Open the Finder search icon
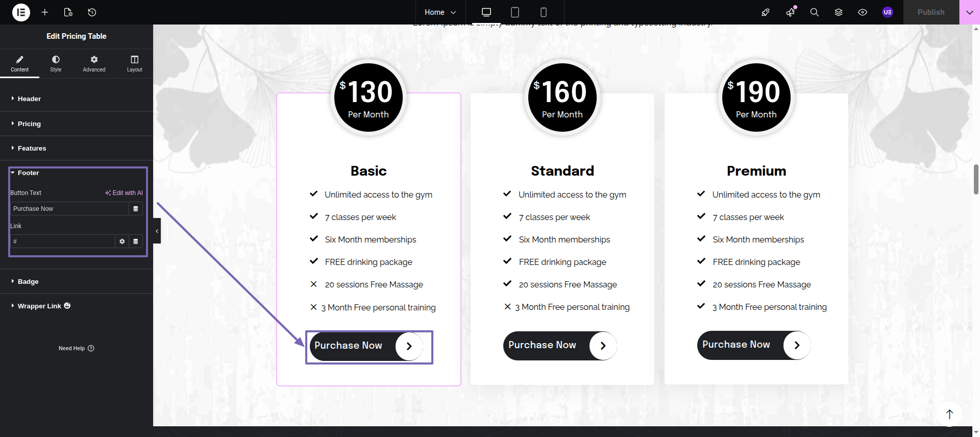The width and height of the screenshot is (980, 437). [815, 12]
